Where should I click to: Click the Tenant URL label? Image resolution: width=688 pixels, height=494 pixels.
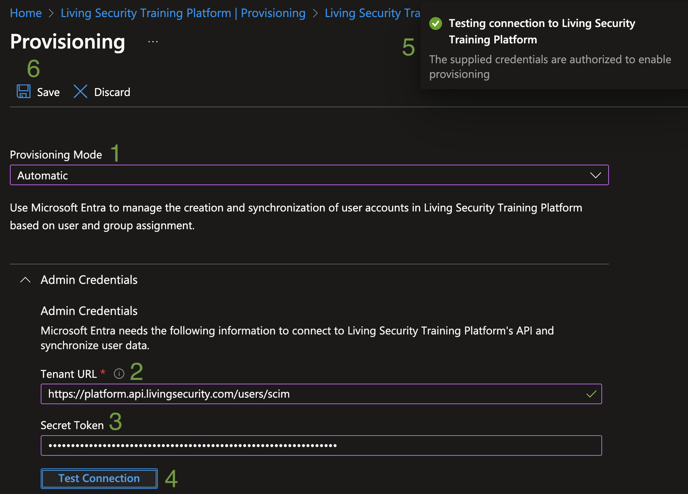point(68,374)
